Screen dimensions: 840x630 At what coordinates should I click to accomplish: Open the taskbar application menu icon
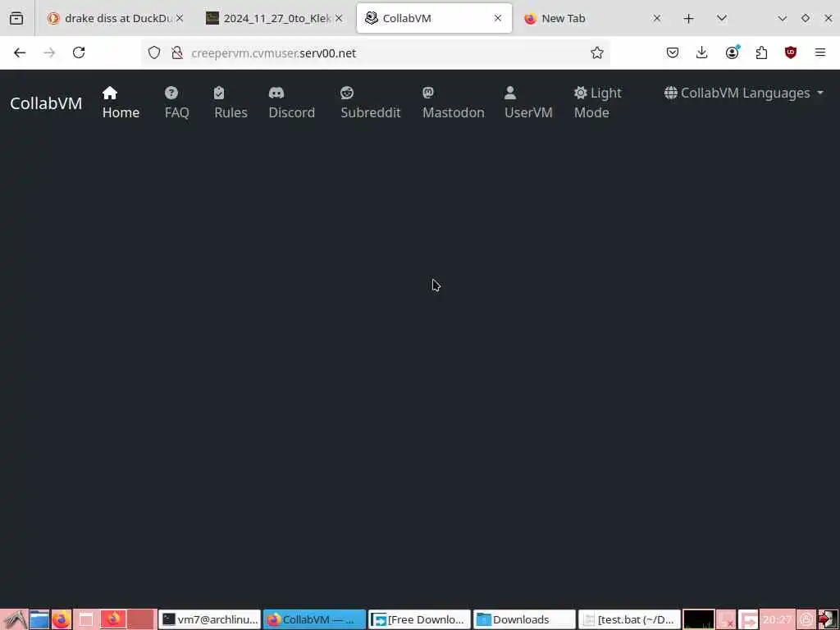[15, 620]
